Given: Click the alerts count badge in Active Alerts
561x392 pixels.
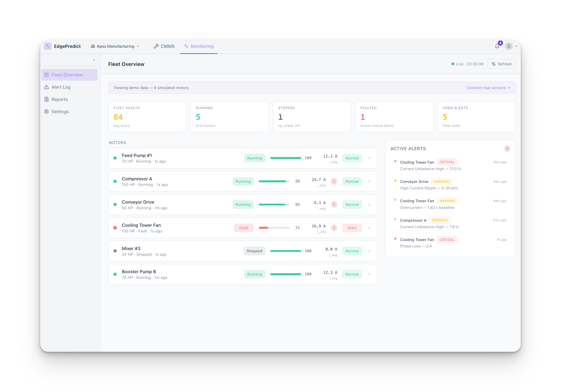Looking at the screenshot, I should point(507,148).
